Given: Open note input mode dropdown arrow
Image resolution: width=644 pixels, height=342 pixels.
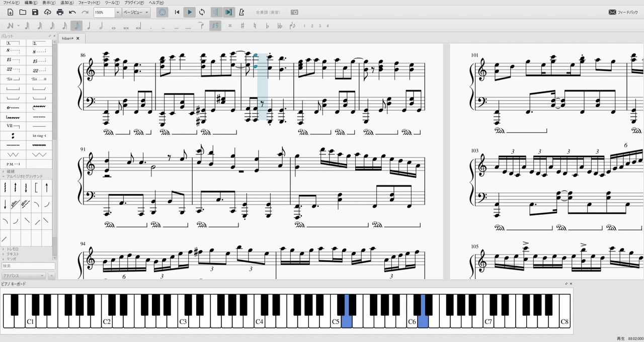Looking at the screenshot, I should 18,26.
